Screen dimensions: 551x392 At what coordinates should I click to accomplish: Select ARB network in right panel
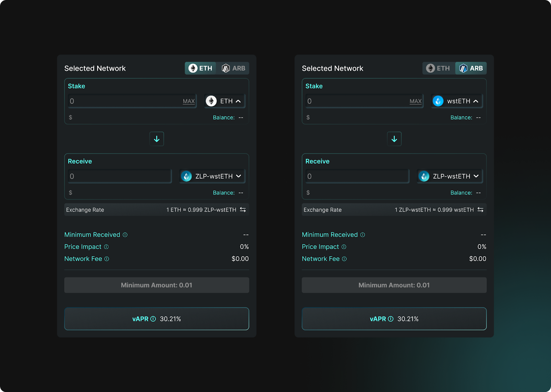coord(471,68)
